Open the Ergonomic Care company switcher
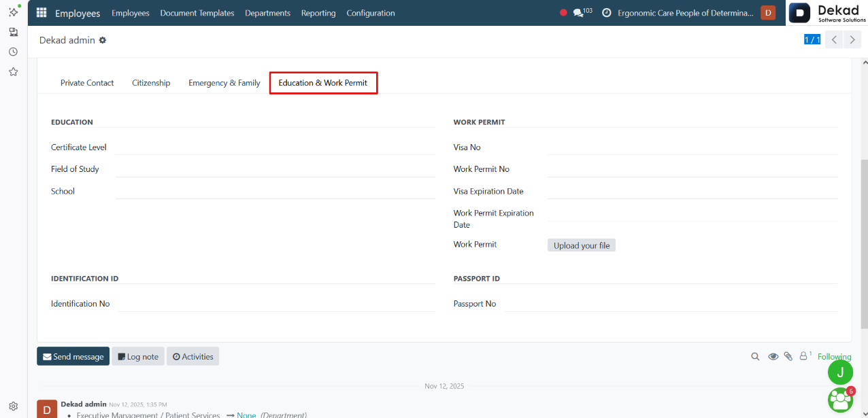 click(686, 13)
